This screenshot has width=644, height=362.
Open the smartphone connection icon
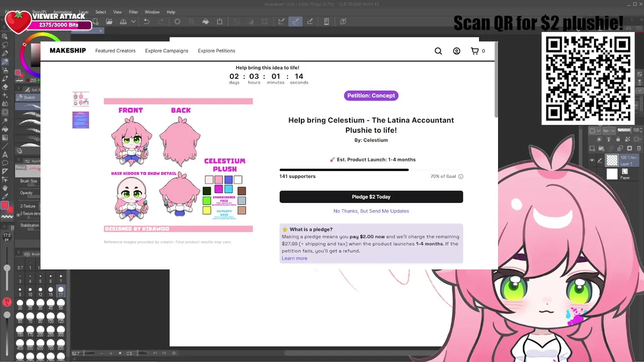(x=327, y=22)
